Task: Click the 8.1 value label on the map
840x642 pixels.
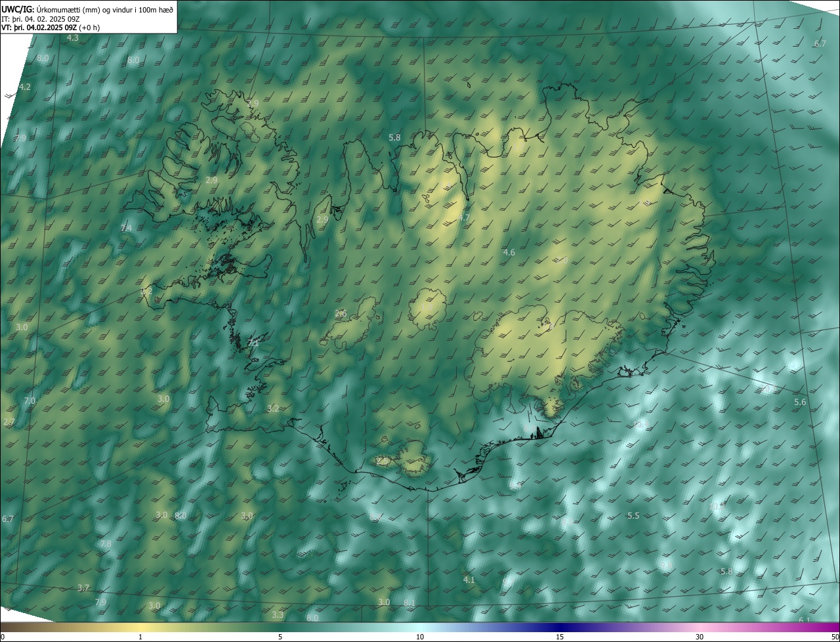Action: coord(409,603)
